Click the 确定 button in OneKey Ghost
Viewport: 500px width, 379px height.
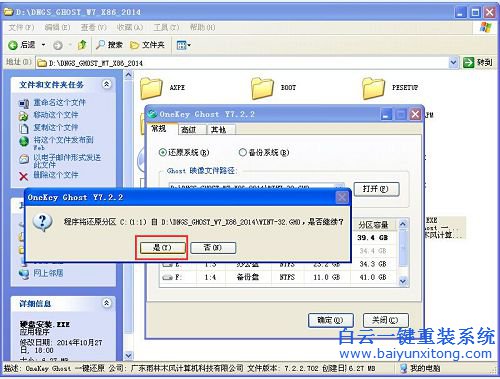pyautogui.click(x=330, y=320)
